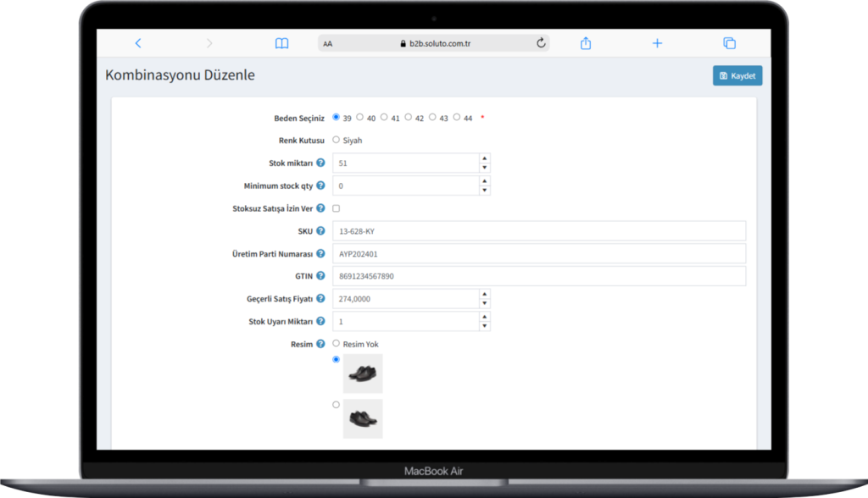The width and height of the screenshot is (868, 498).
Task: Click the Geçerli Satış Fiyatı field 274,0000
Action: pos(406,299)
